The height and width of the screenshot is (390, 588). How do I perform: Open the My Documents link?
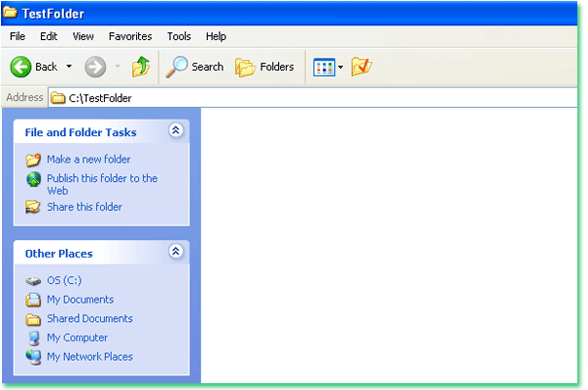pos(81,300)
